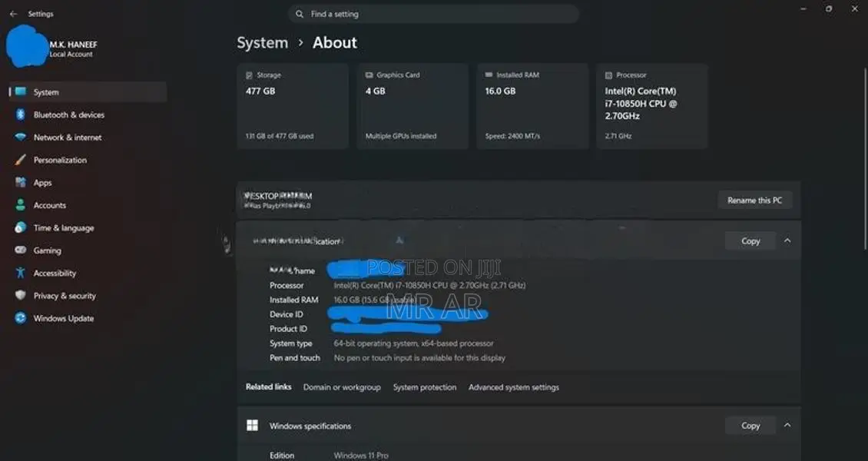868x461 pixels.
Task: Open the Storage 477 GB card
Action: pos(293,106)
